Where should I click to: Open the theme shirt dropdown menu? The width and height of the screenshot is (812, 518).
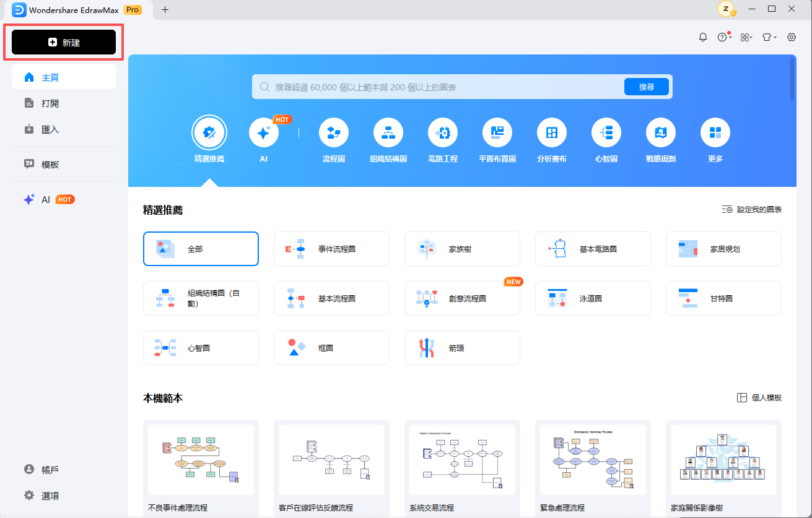(768, 37)
